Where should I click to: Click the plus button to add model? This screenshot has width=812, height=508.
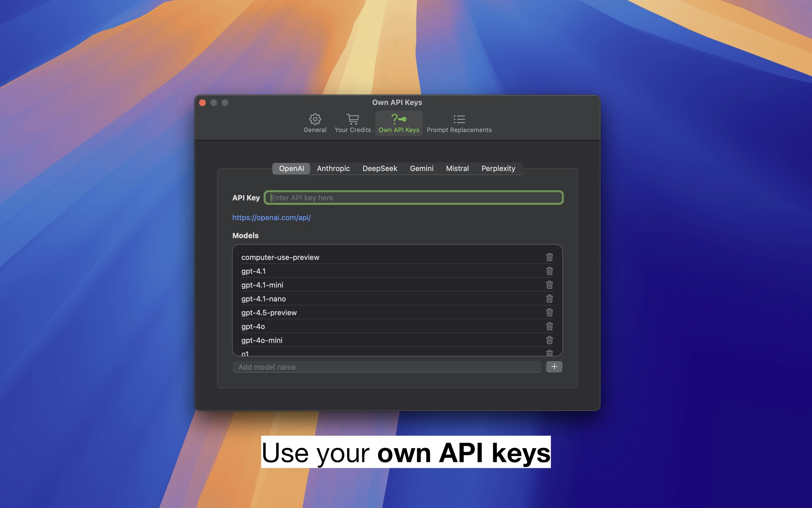[554, 367]
